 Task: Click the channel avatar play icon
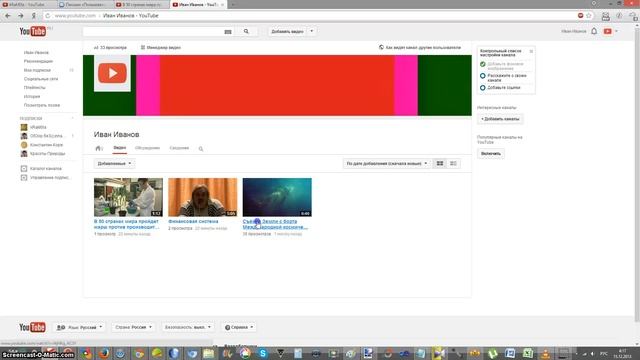point(112,73)
